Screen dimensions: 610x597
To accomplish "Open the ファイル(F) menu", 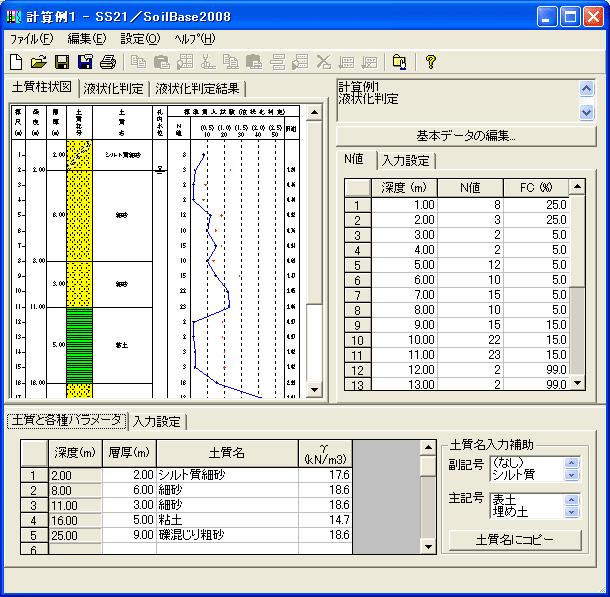I will coord(31,39).
